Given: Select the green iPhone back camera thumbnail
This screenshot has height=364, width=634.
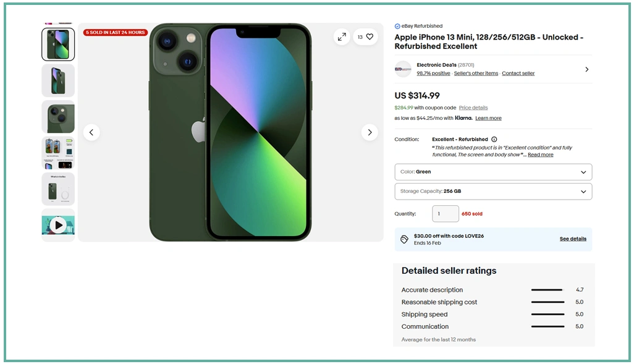Looking at the screenshot, I should coord(58,117).
